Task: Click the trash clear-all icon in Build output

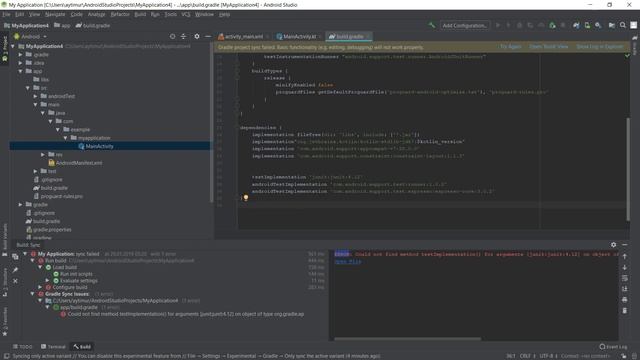Action: 625,311
